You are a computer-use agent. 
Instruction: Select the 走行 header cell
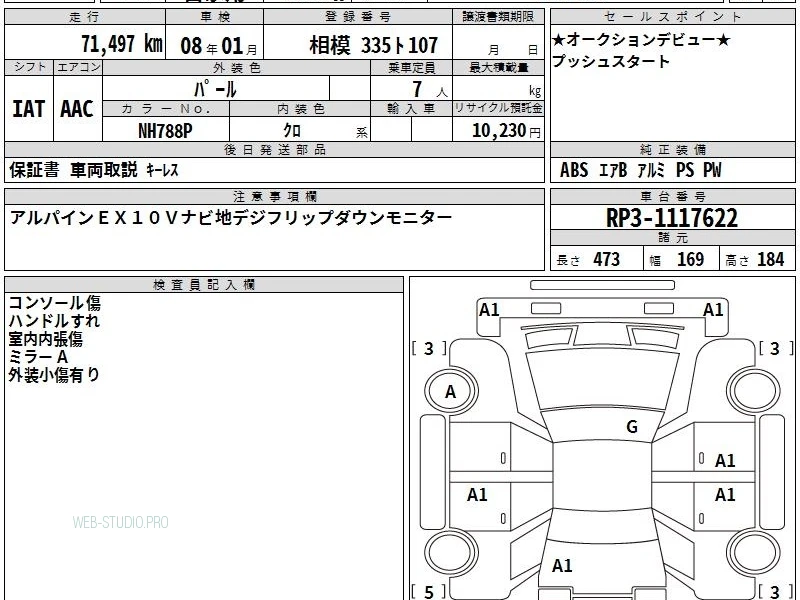(85, 17)
